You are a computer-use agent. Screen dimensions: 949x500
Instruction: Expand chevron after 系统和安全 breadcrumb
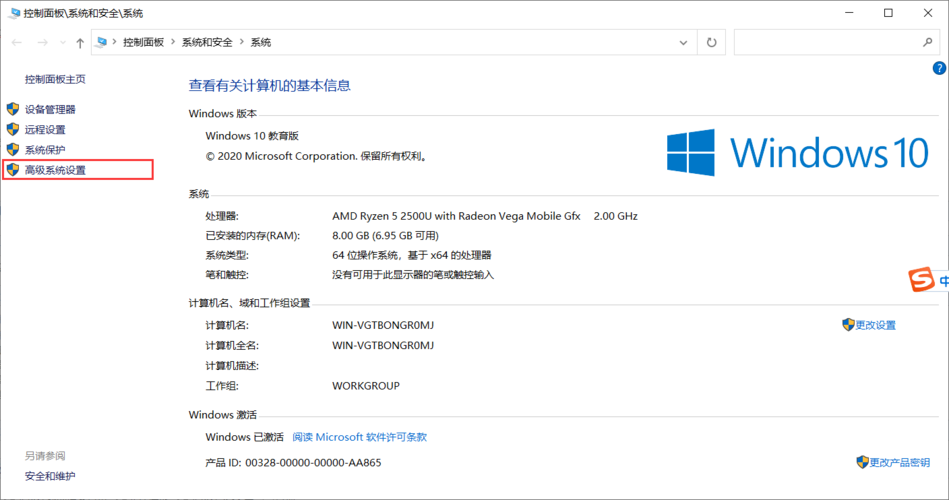(241, 42)
